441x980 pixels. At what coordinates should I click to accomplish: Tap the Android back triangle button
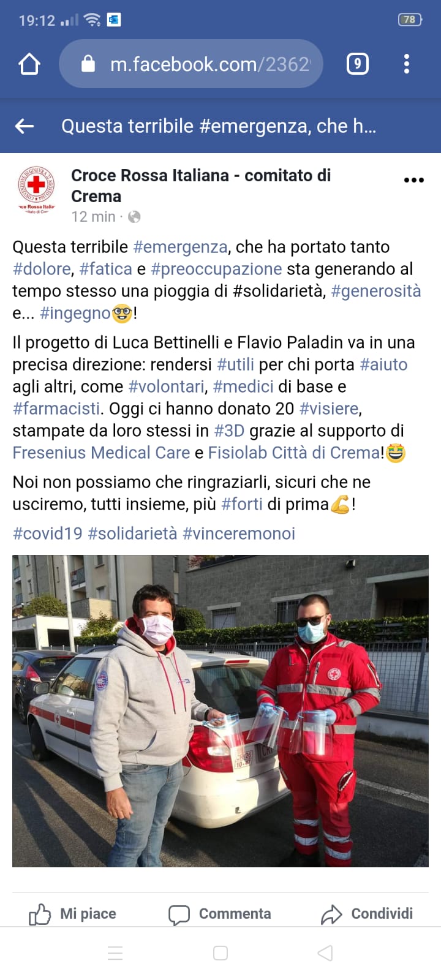pos(326,953)
